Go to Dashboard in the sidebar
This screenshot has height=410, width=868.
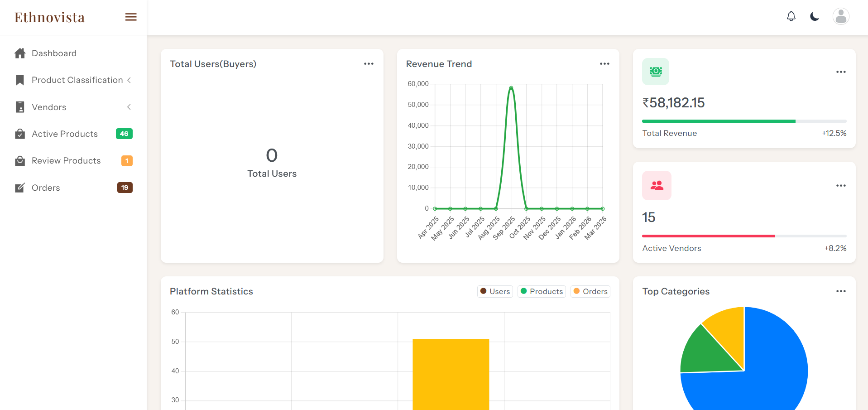pos(54,53)
